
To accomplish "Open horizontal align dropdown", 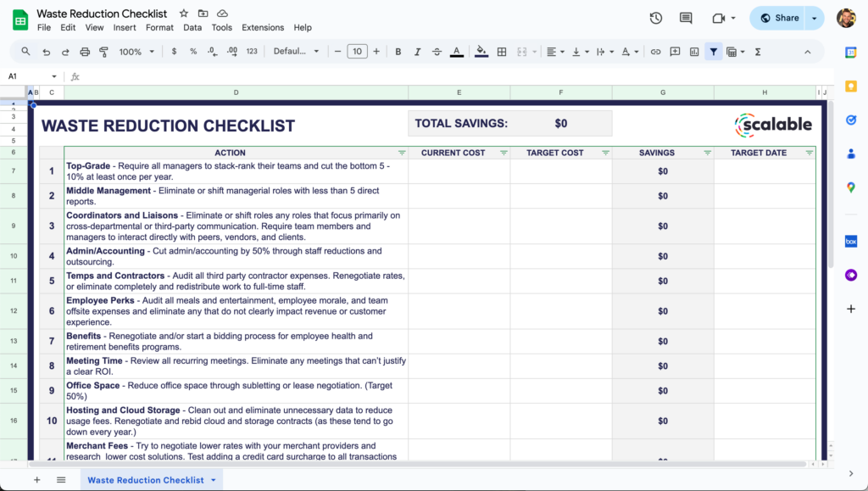I will point(555,52).
